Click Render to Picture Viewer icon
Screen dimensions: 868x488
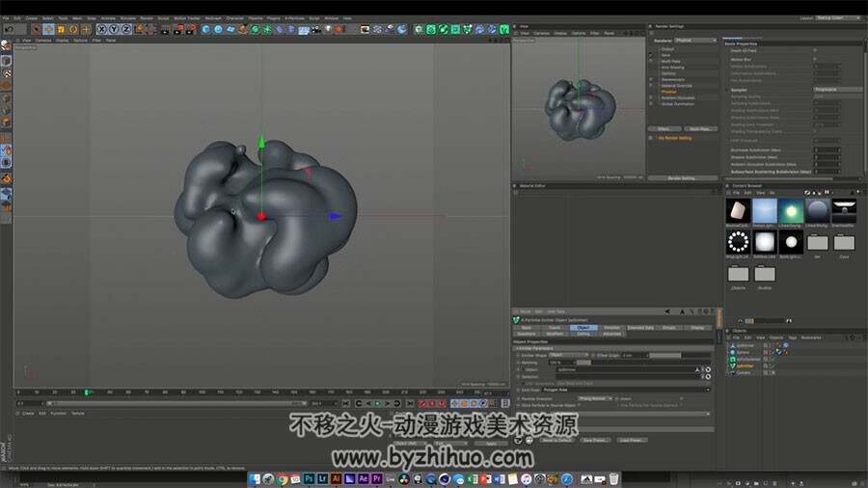pyautogui.click(x=178, y=29)
